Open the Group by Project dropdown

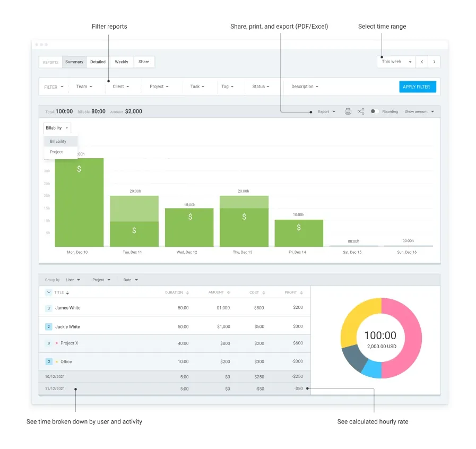point(101,280)
